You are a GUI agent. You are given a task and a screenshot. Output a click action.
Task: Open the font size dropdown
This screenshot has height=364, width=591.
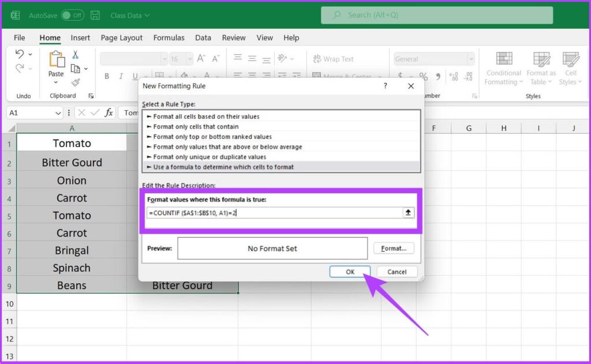coord(190,58)
